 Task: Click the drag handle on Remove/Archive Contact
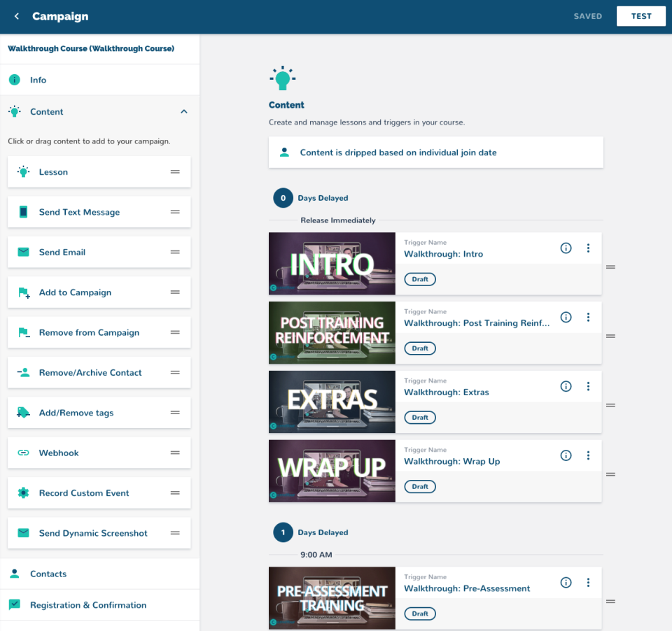coord(175,373)
